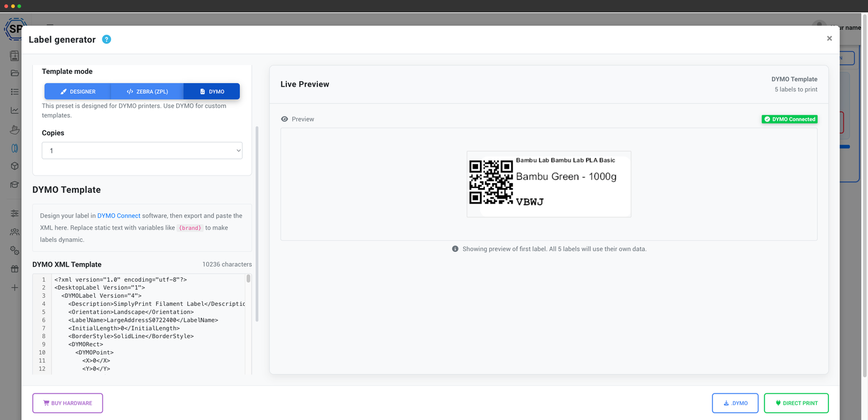Click the InitialLength XML line
This screenshot has width=868, height=420.
tap(124, 328)
